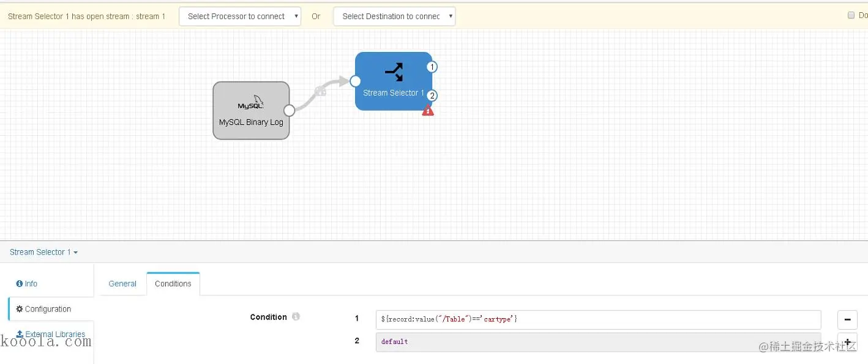Open the Info section
Viewport: 868px width, 364px height.
[x=27, y=284]
